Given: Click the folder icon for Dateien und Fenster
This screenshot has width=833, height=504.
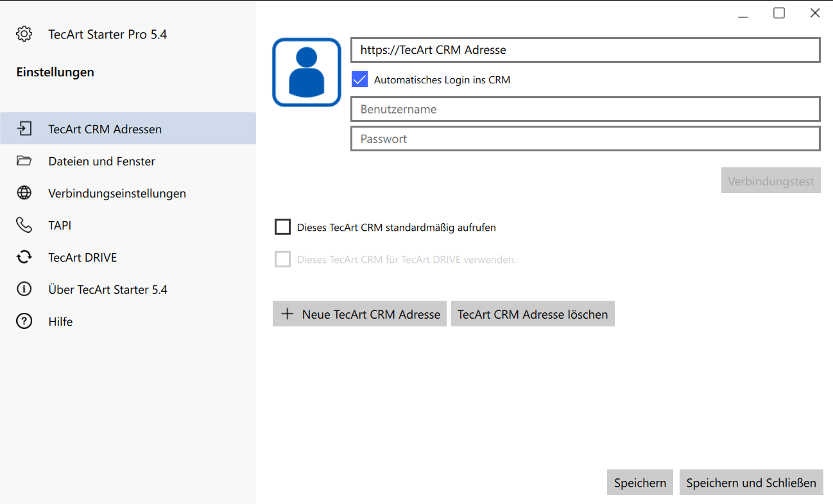Looking at the screenshot, I should pyautogui.click(x=24, y=161).
